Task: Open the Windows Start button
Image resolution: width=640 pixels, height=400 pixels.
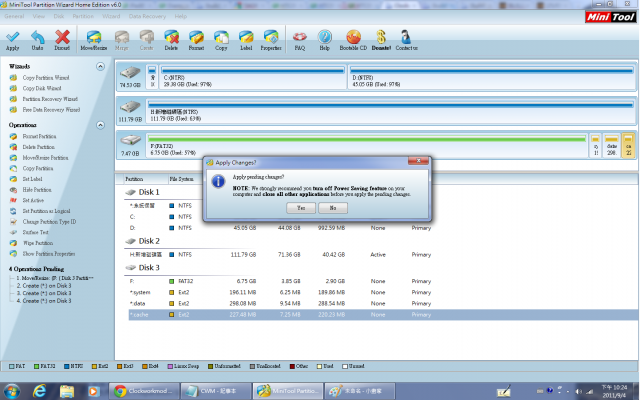Action: click(12, 391)
